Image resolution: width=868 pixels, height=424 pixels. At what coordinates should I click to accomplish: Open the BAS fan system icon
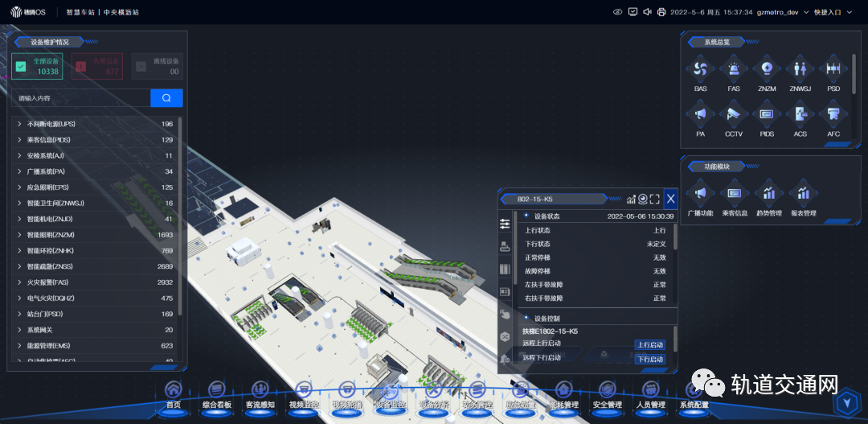point(700,70)
